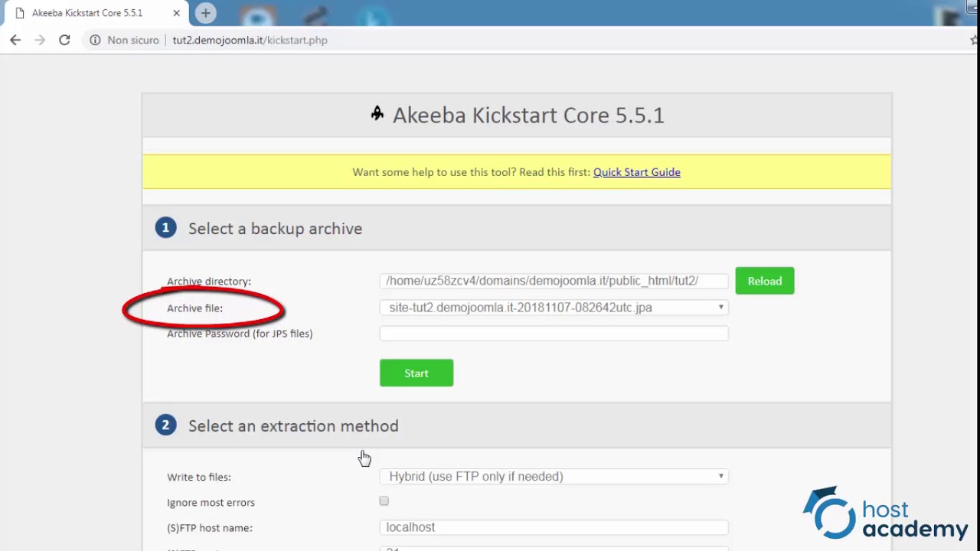
Task: Reload the page with the refresh icon
Action: point(64,40)
